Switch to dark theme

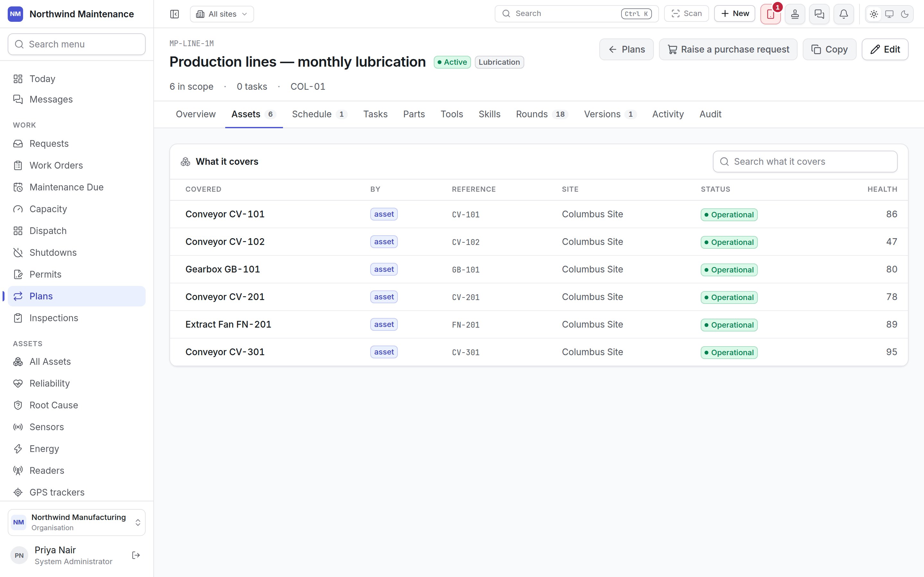pos(904,14)
